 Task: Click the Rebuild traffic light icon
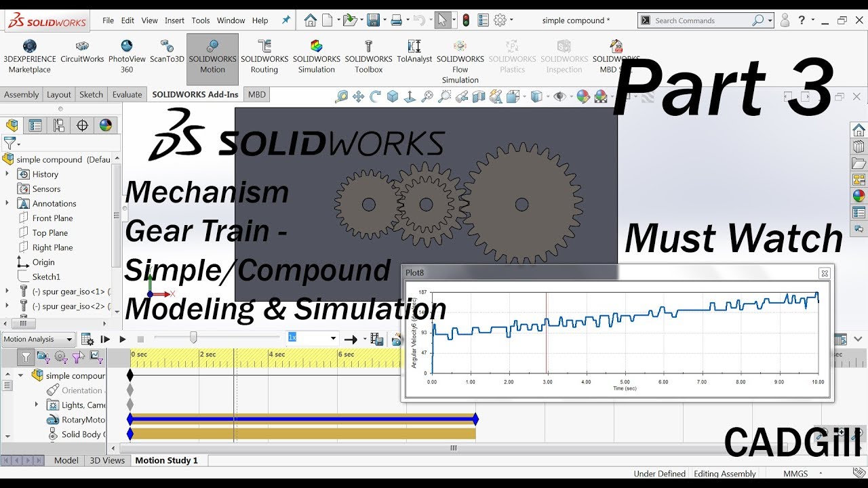(466, 20)
